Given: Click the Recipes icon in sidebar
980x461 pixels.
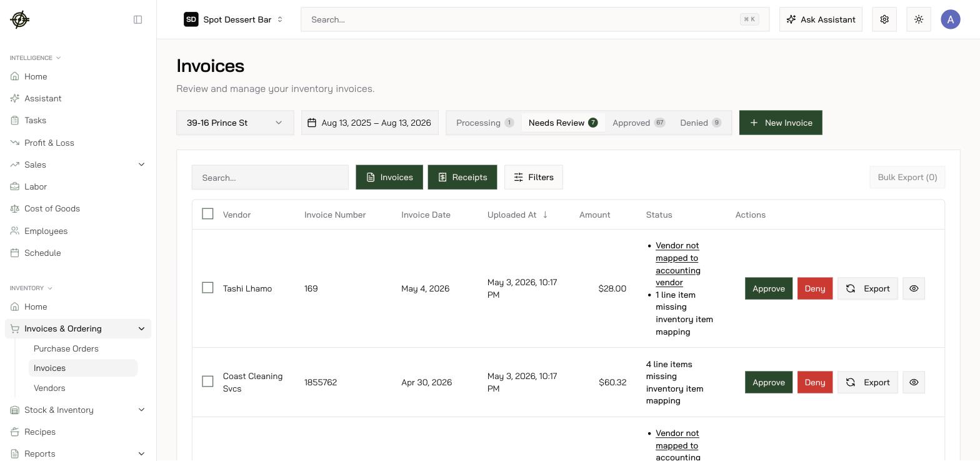Looking at the screenshot, I should pos(15,432).
